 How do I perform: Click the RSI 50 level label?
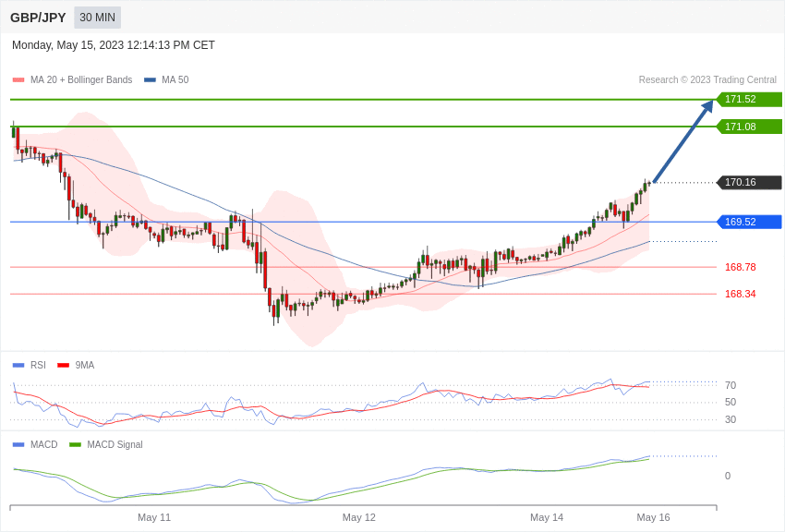click(x=731, y=403)
